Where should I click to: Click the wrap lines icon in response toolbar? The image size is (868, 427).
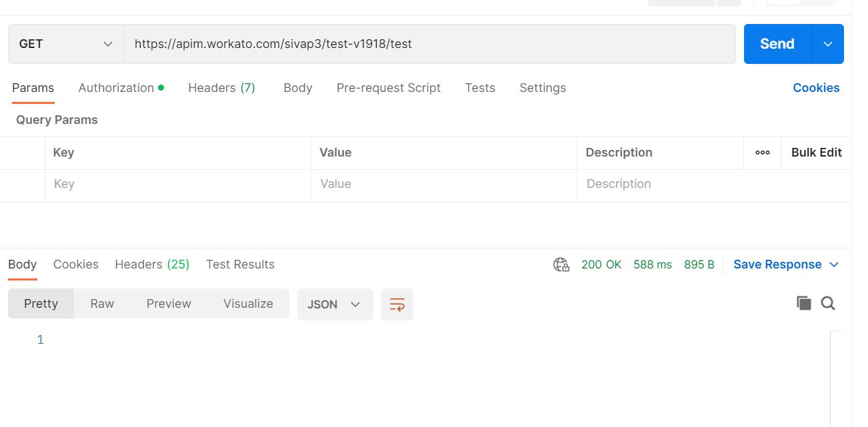tap(397, 304)
